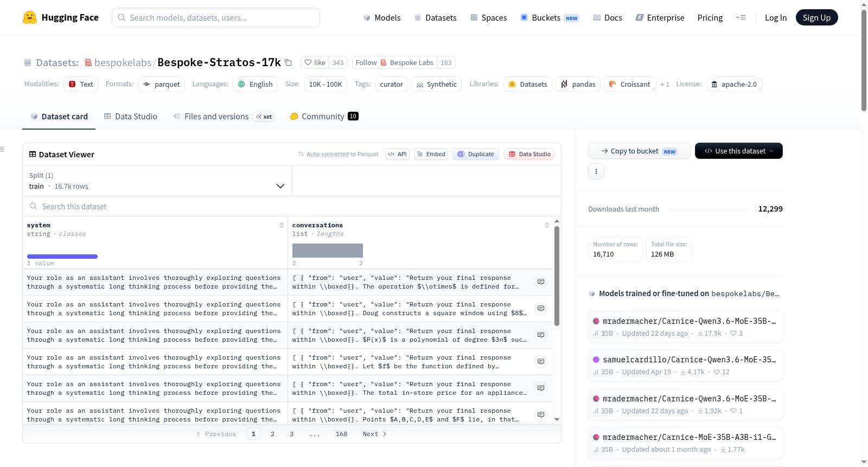Go to page 168 of the dataset
The width and height of the screenshot is (868, 467).
coord(342,434)
